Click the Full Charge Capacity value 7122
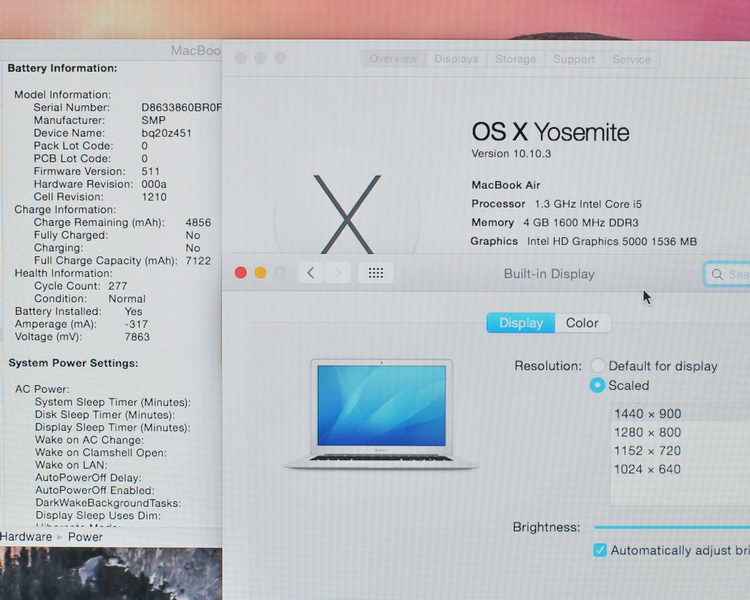The width and height of the screenshot is (750, 600). tap(198, 260)
